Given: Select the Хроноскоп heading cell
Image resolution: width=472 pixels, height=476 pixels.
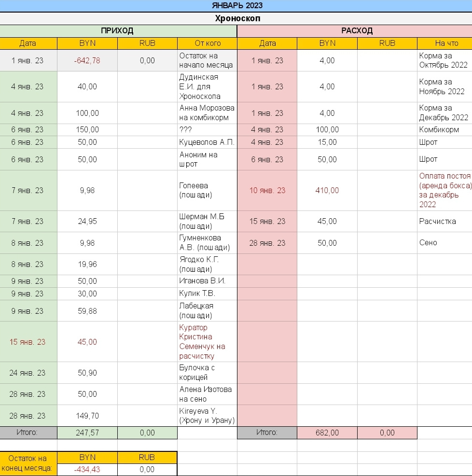Looking at the screenshot, I should coord(236,18).
